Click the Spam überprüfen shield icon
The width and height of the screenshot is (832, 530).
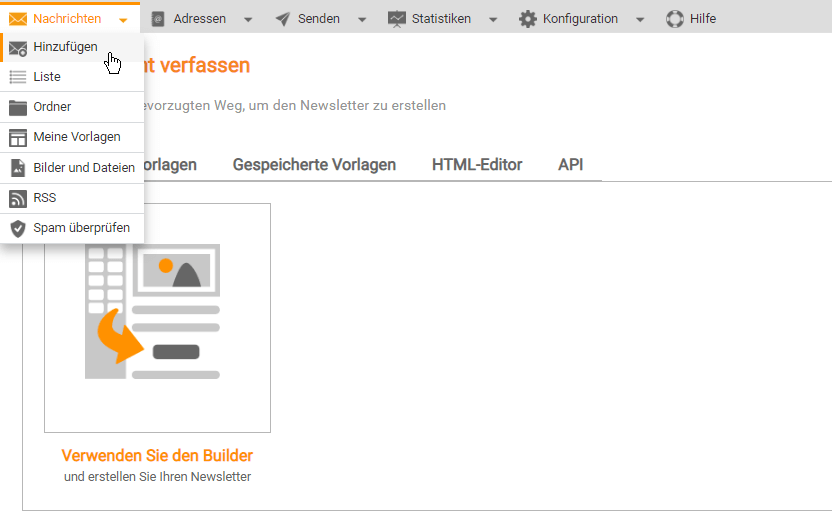coord(17,228)
